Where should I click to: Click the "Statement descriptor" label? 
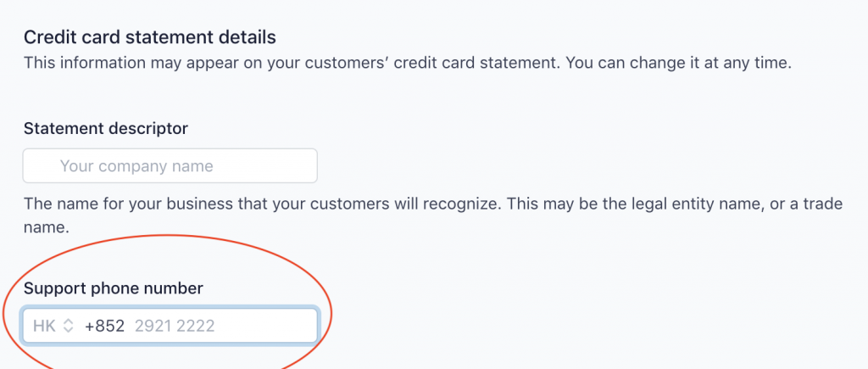point(106,128)
